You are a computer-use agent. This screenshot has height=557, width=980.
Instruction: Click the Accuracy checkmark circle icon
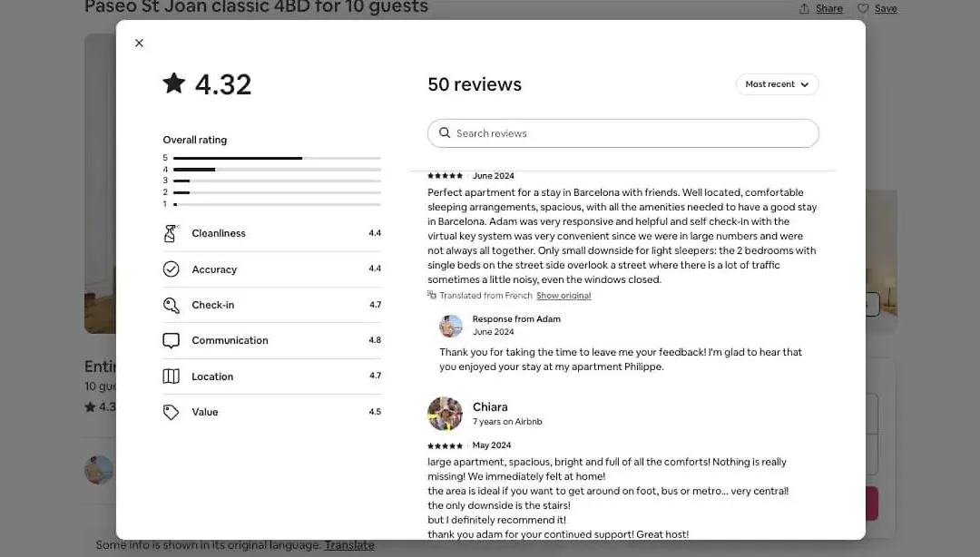[171, 269]
